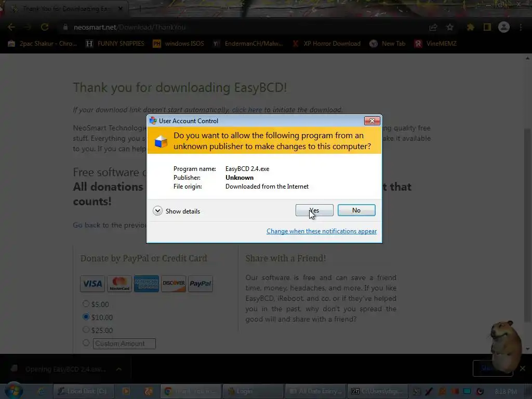Screen dimensions: 532x399
Task: Allow EasyBCD by clicking Yes
Action: [314, 210]
